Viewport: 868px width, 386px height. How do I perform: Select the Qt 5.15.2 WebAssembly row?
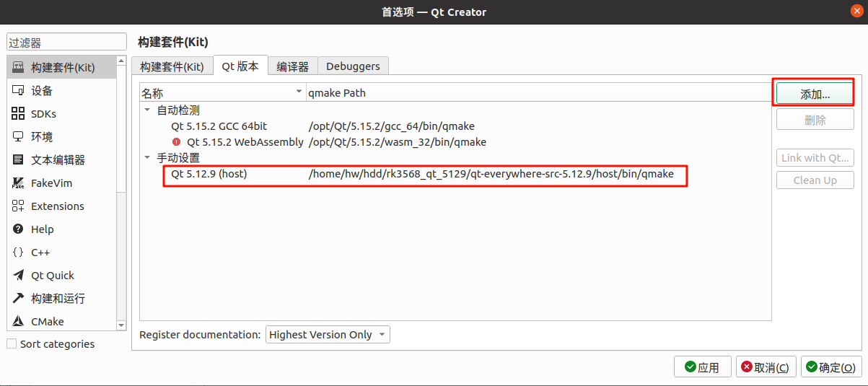click(x=455, y=142)
